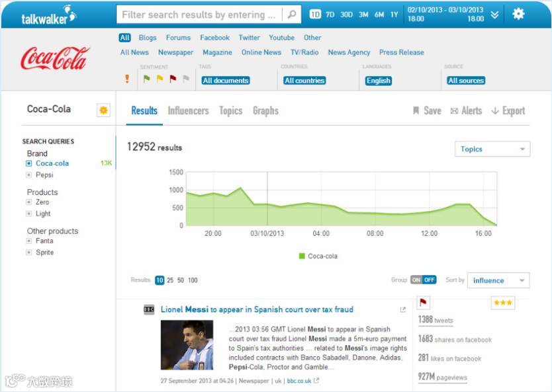
Task: Filter by green positive sentiment flag
Action: point(146,79)
